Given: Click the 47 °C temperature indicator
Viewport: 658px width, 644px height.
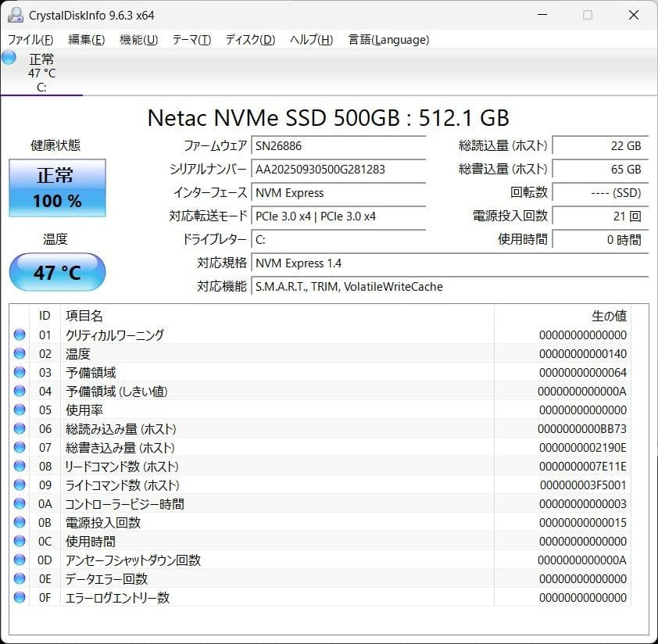Looking at the screenshot, I should click(x=56, y=272).
